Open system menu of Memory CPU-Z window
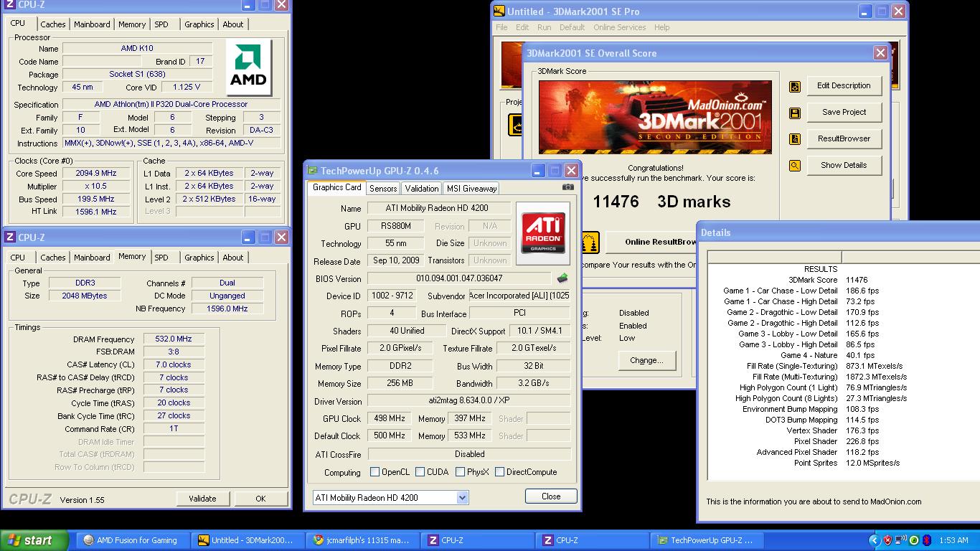Viewport: 980px width, 551px height. (9, 237)
